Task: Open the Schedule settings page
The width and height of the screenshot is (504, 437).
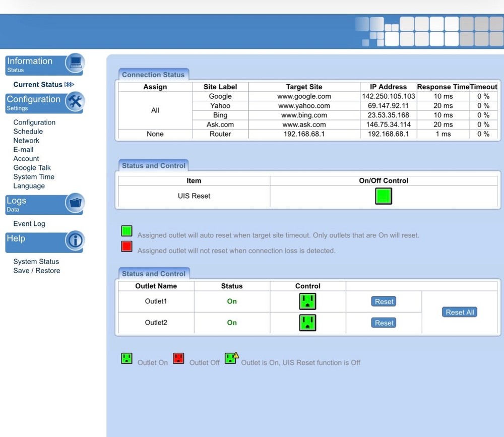Action: click(28, 132)
